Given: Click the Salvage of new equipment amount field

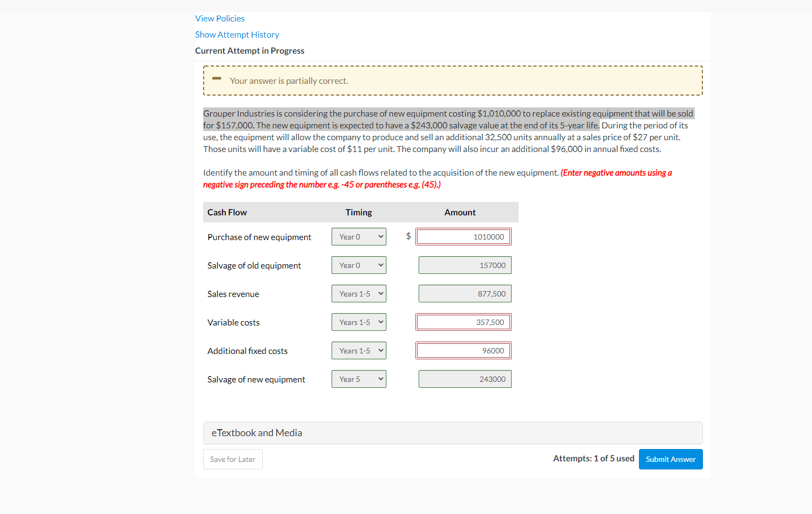Looking at the screenshot, I should click(464, 379).
